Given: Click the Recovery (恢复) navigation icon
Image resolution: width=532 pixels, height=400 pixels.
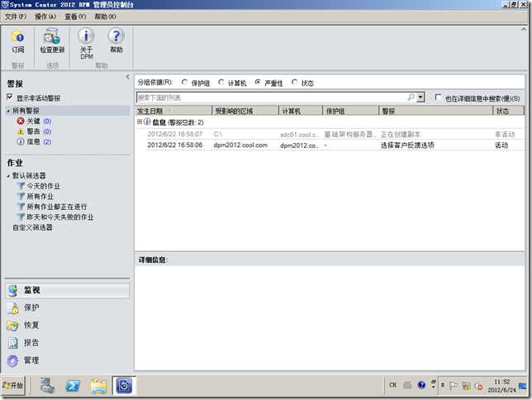Looking at the screenshot, I should (x=13, y=326).
